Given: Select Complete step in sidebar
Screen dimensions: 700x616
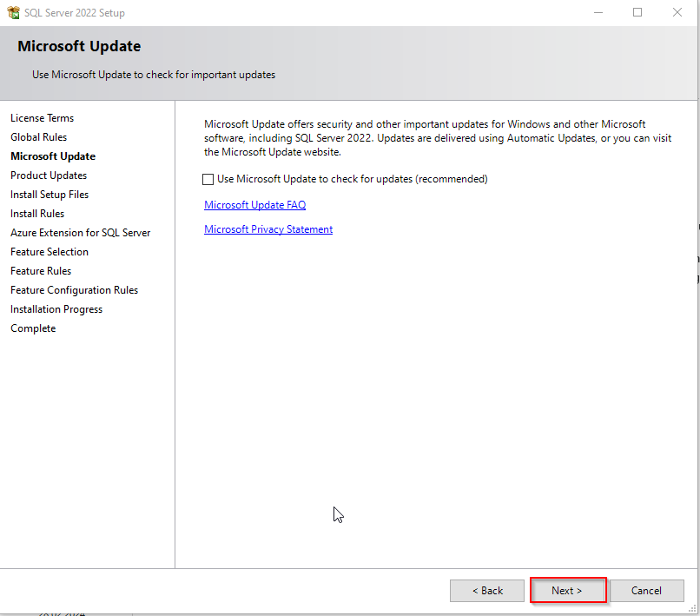Looking at the screenshot, I should tap(33, 328).
